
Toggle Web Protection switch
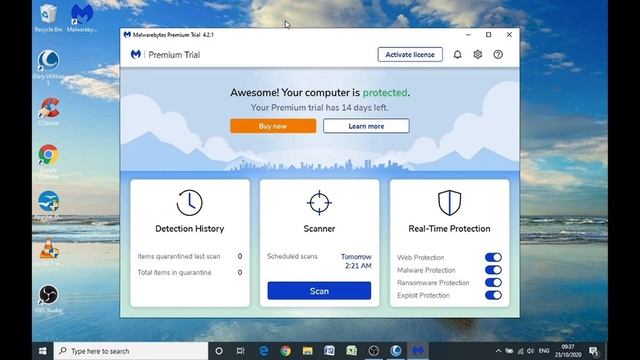(x=493, y=257)
